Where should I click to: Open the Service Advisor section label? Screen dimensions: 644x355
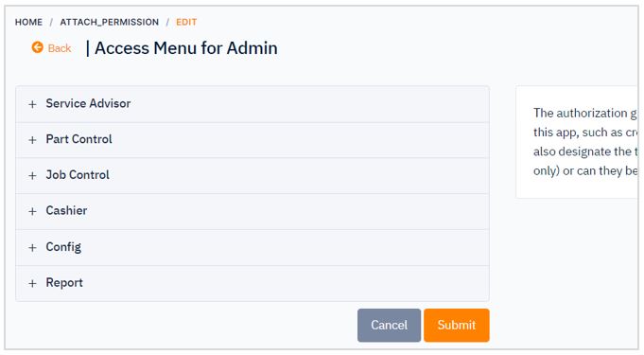point(88,103)
